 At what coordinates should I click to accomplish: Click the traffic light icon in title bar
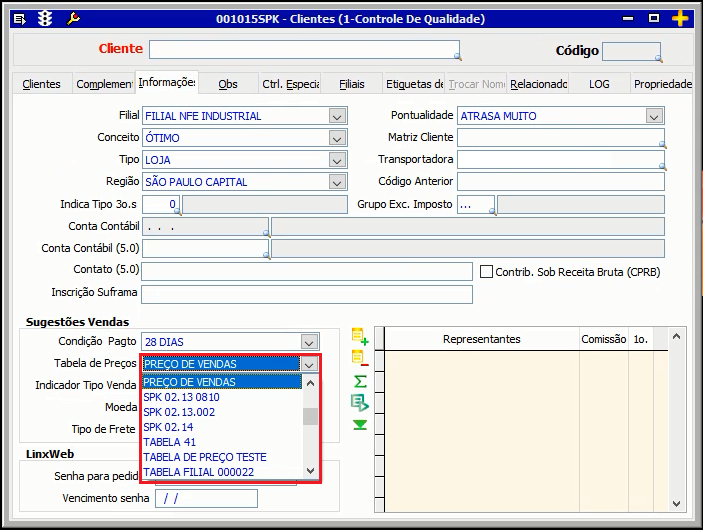[45, 19]
